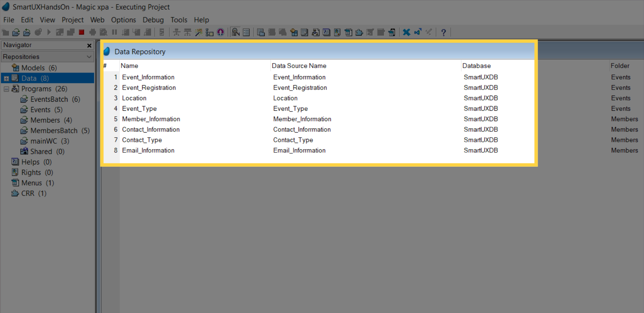The height and width of the screenshot is (313, 644).
Task: Open the Debug menu
Action: coord(153,20)
